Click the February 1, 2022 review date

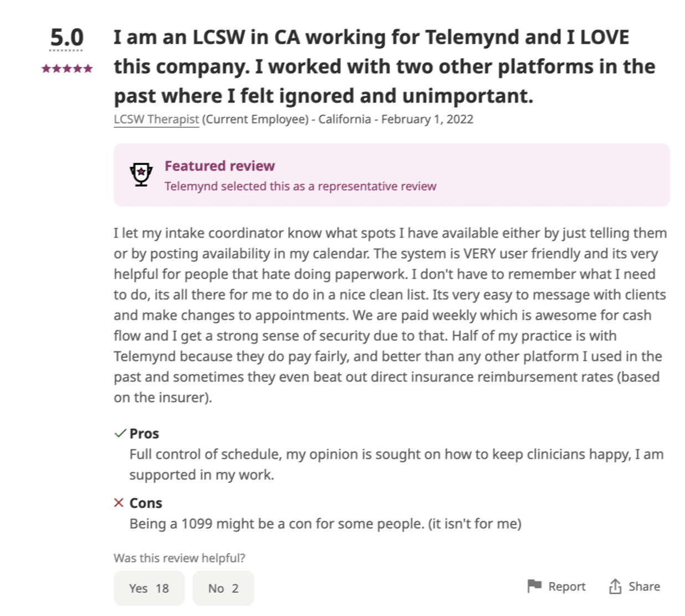[x=427, y=119]
